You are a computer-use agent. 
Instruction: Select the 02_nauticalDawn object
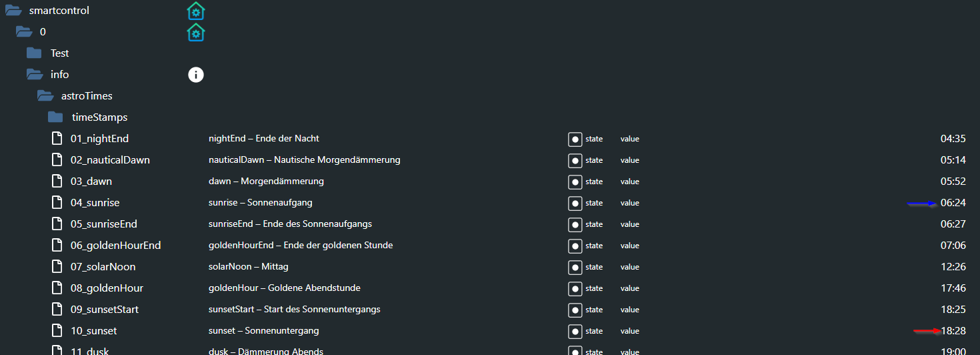click(x=110, y=160)
